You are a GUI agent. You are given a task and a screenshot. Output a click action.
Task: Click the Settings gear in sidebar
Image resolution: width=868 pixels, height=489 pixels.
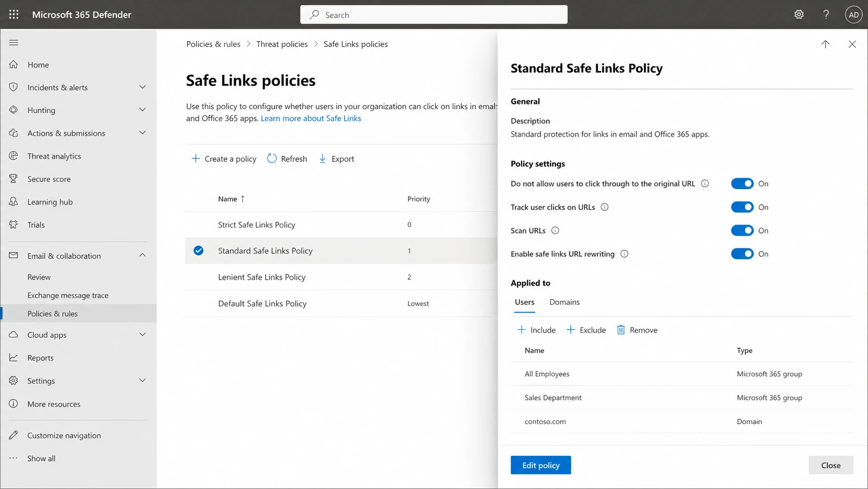pos(13,380)
